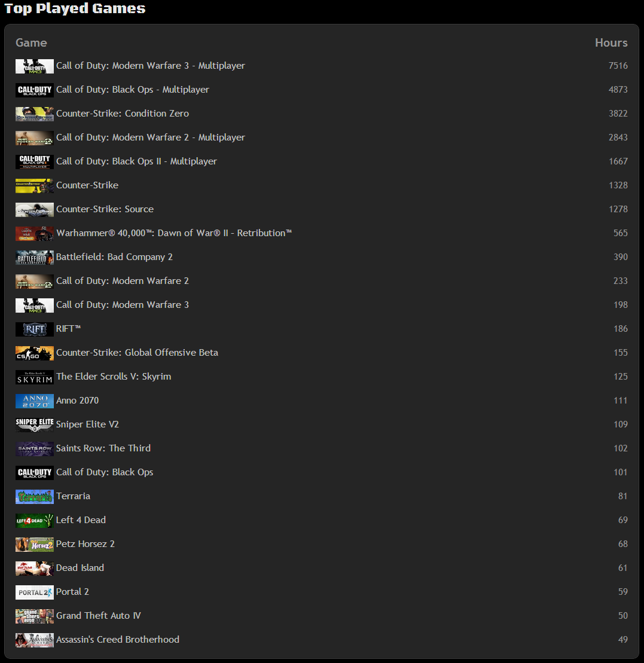Click the Dawn of War II Retribution thumbnail
Viewport: 644px width, 663px height.
pos(35,233)
